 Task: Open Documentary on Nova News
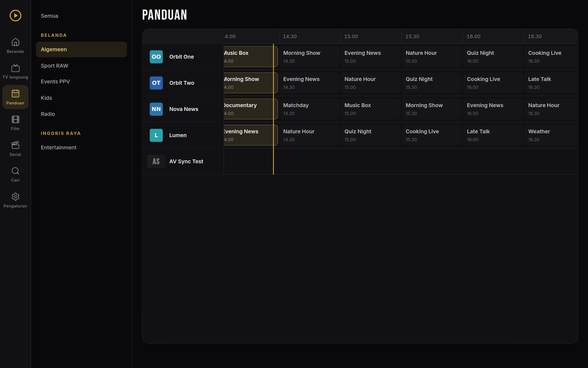[x=251, y=109]
